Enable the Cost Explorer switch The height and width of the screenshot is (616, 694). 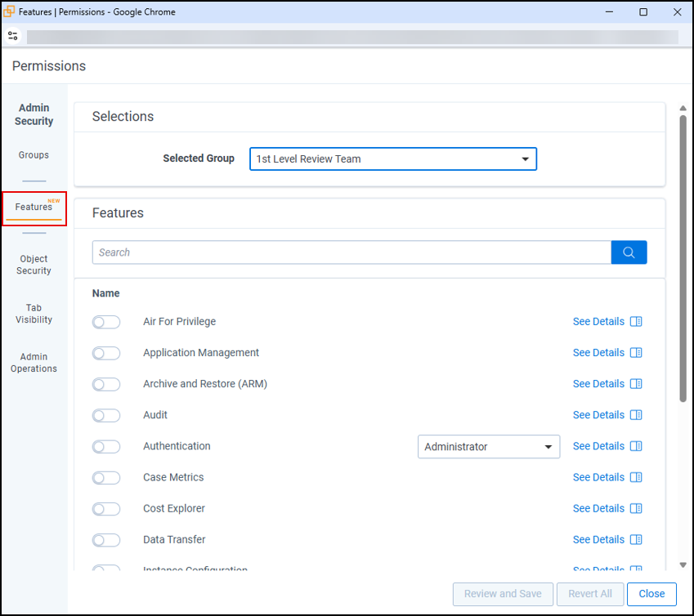pyautogui.click(x=106, y=508)
